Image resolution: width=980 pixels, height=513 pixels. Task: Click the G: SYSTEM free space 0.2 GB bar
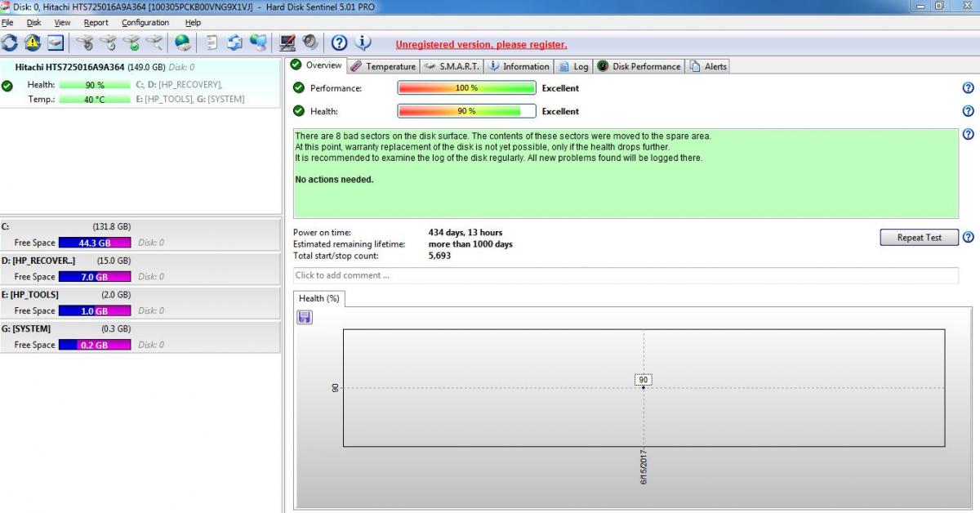(94, 346)
